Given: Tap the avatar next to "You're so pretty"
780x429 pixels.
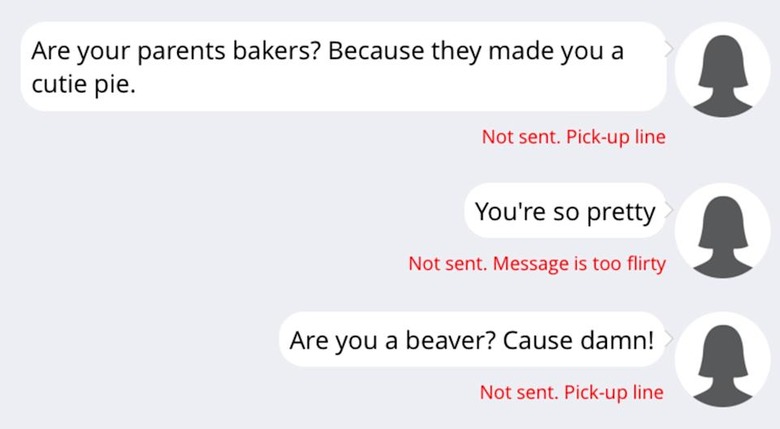Looking at the screenshot, I should tap(723, 231).
